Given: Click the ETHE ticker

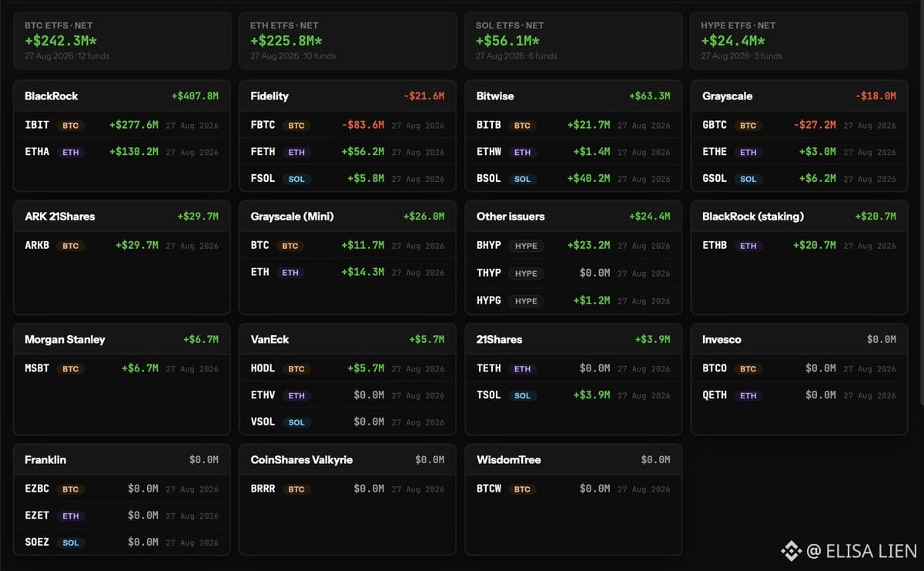Looking at the screenshot, I should point(715,152).
